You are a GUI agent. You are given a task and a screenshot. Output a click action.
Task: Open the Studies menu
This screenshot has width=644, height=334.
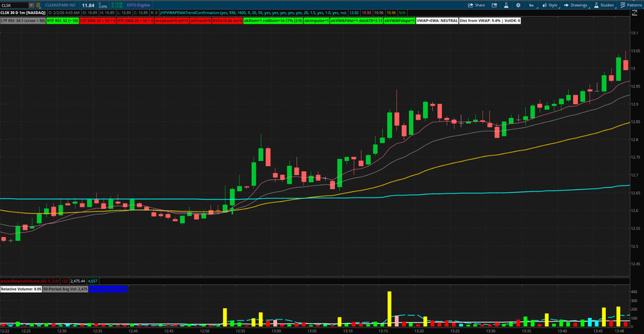pyautogui.click(x=604, y=5)
